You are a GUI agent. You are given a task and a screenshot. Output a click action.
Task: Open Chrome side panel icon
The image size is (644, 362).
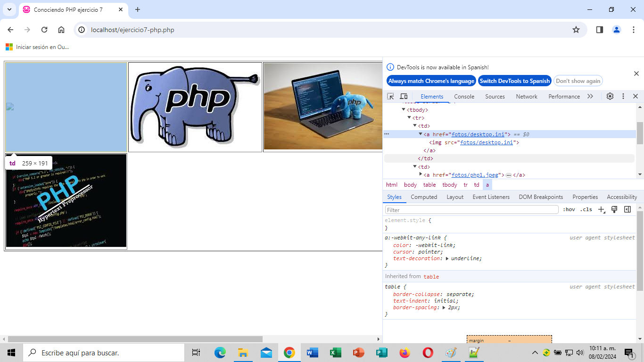tap(599, 30)
